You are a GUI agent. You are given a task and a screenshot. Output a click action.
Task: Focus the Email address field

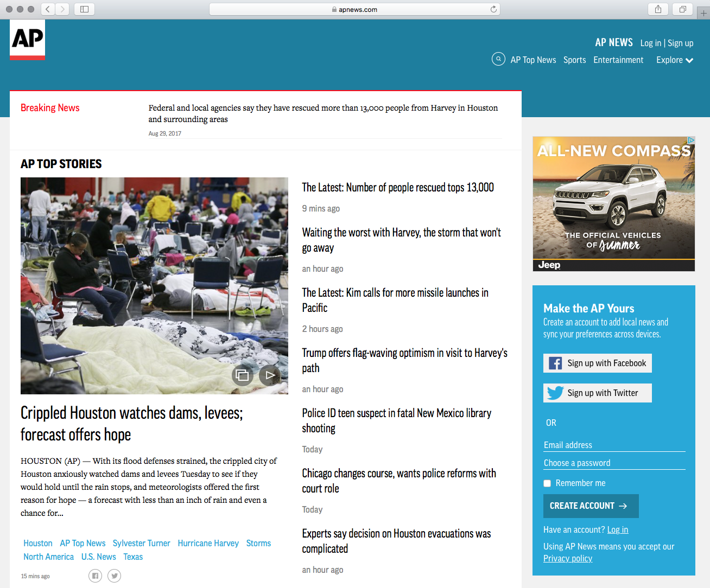click(614, 445)
